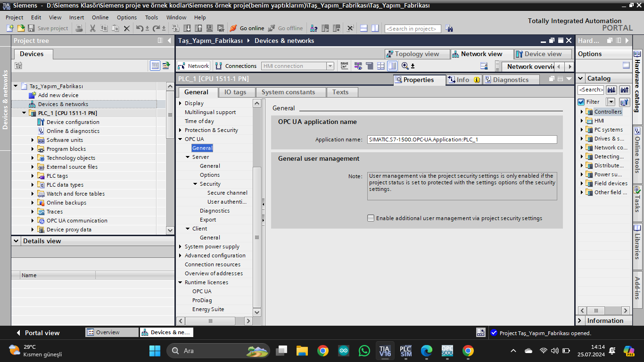The width and height of the screenshot is (644, 362).
Task: Open the Info inspector tab
Action: click(x=463, y=80)
